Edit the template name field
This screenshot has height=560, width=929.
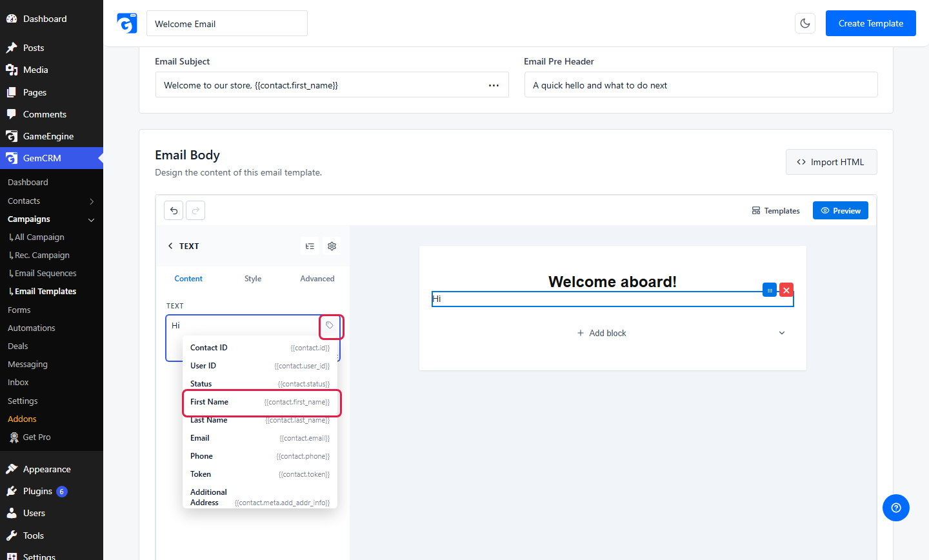[227, 23]
